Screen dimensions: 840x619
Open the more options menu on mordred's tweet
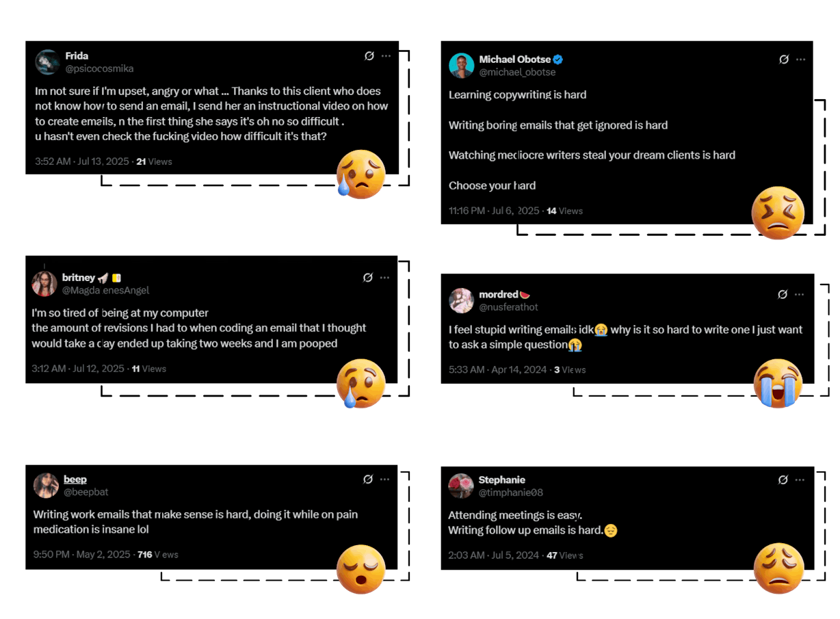(800, 294)
